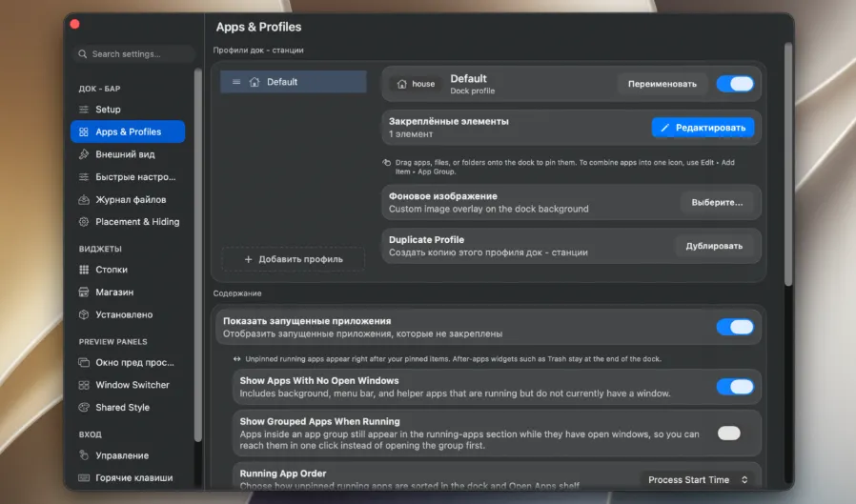The image size is (856, 504).
Task: Click the house icon in Default profile row
Action: 255,82
